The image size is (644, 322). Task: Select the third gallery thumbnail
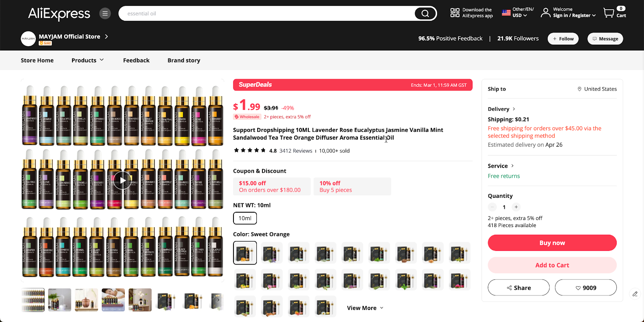click(87, 300)
